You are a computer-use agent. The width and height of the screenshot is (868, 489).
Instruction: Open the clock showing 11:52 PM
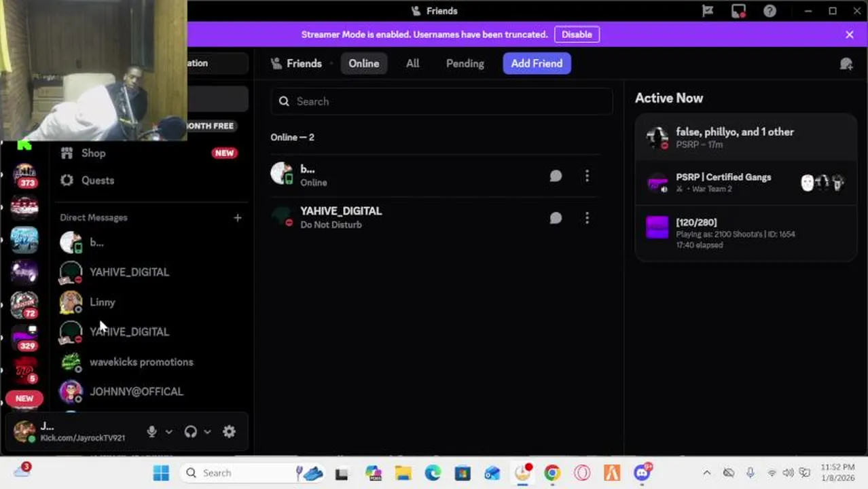tap(837, 473)
